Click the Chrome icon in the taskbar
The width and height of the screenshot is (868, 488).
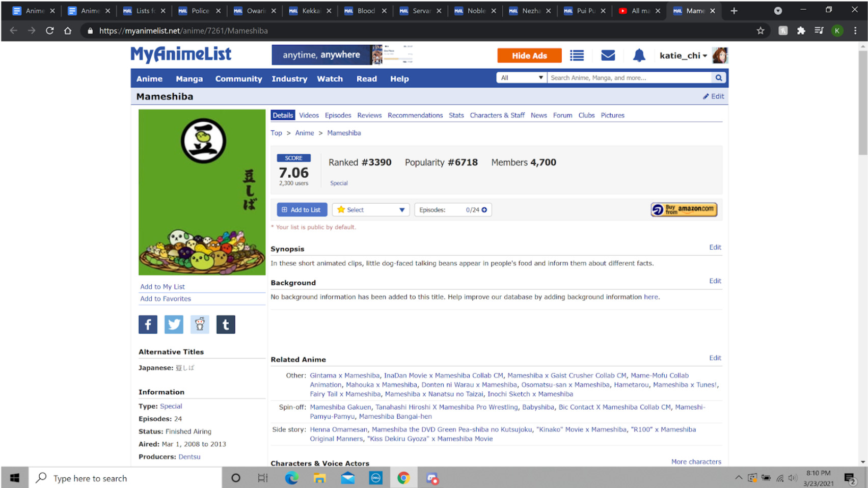pyautogui.click(x=403, y=478)
